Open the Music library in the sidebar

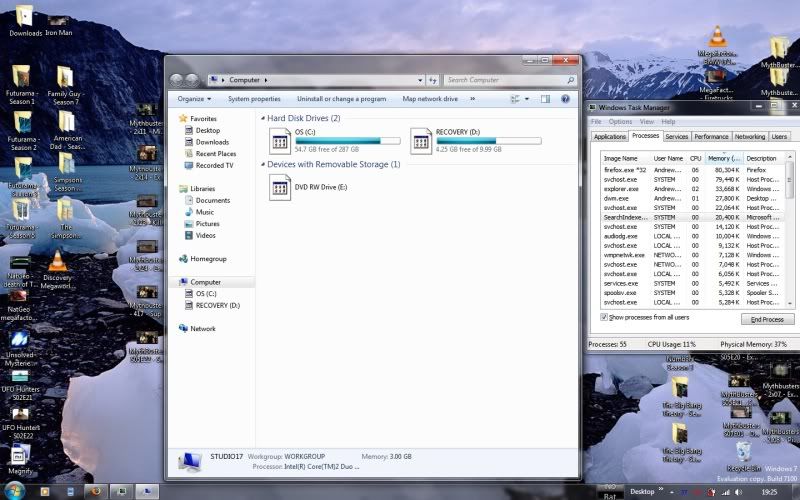(205, 212)
